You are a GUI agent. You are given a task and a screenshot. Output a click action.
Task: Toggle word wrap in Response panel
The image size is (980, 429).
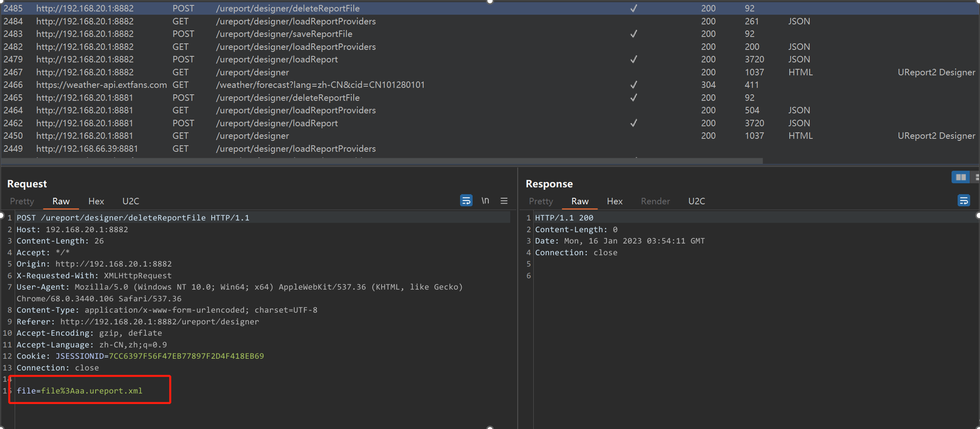click(x=964, y=201)
